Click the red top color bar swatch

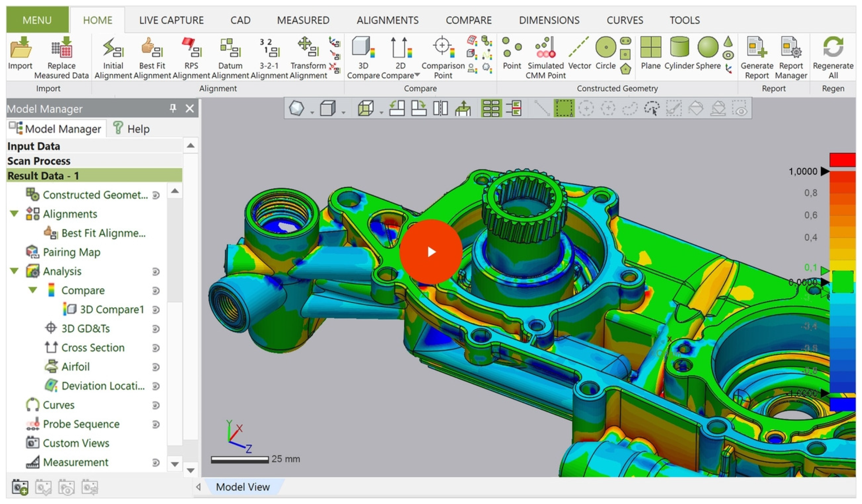coord(842,160)
